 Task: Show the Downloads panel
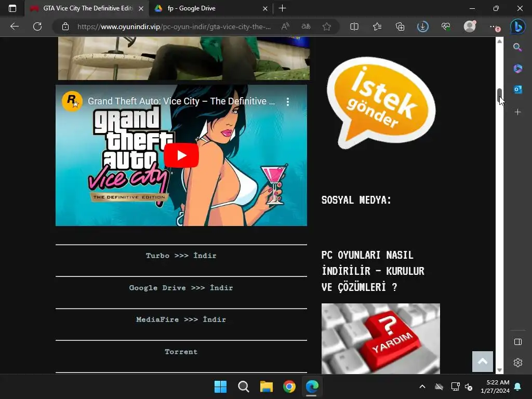point(423,26)
